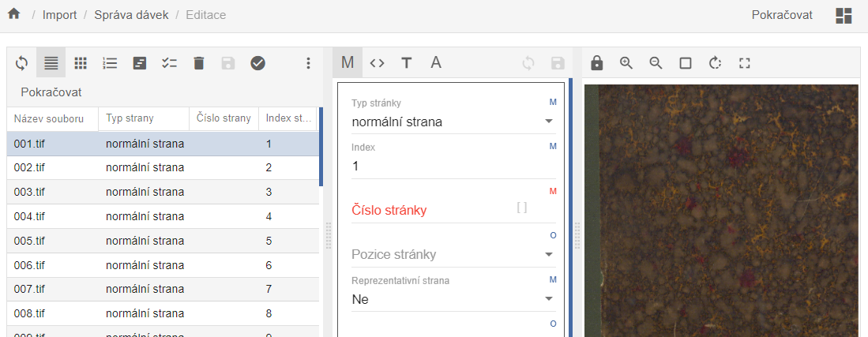The height and width of the screenshot is (337, 868).
Task: Rotate the scanned page image
Action: [x=716, y=63]
